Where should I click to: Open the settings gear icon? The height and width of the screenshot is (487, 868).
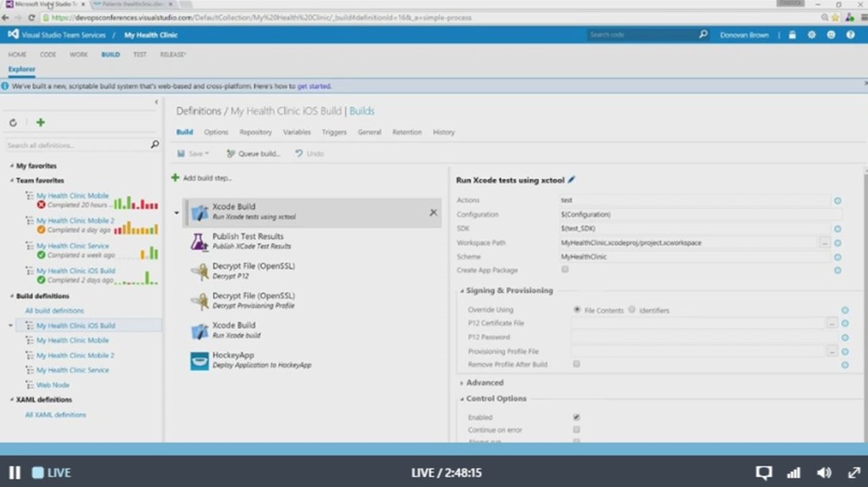(x=811, y=34)
